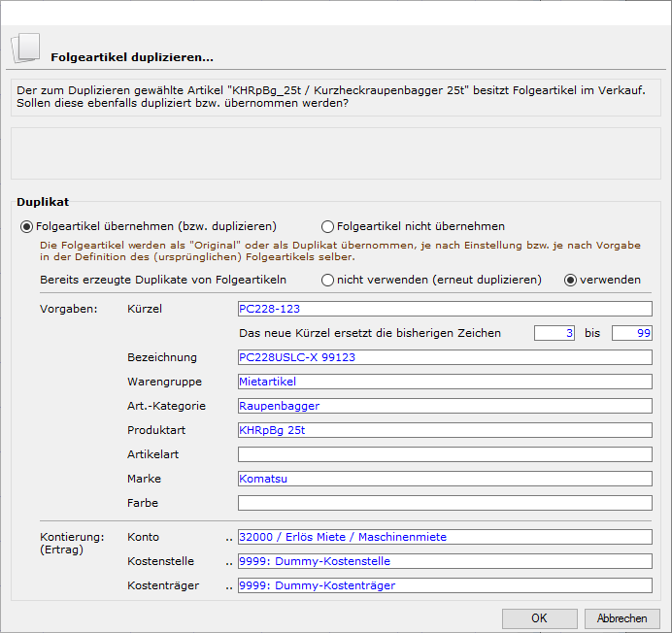
Task: Click the Warengruppe field with Mietartikel
Action: tap(444, 382)
